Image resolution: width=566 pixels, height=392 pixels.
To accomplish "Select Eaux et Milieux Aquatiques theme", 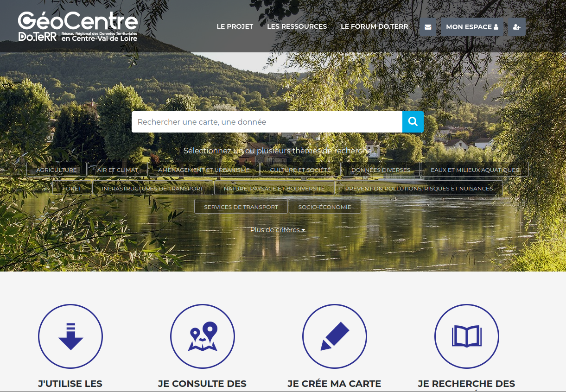I will pos(475,170).
